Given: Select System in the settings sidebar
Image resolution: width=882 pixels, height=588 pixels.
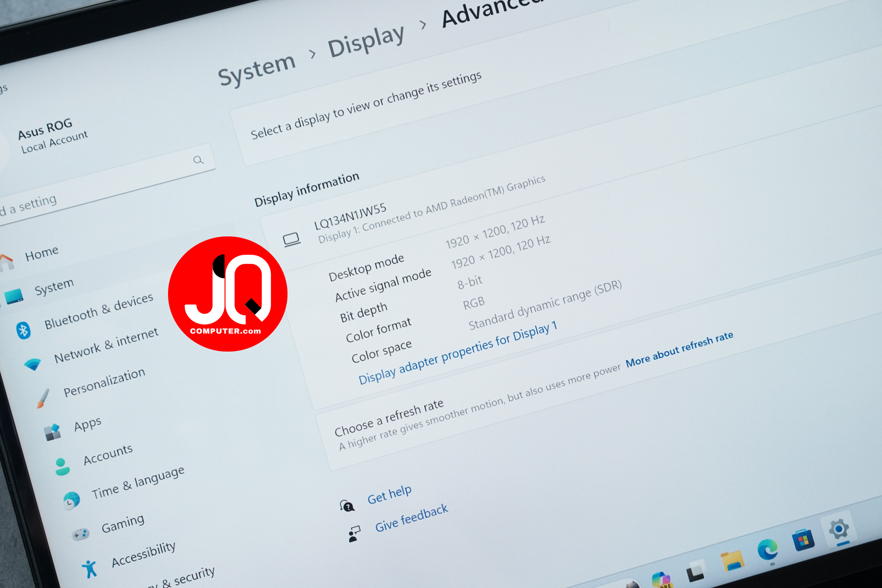Looking at the screenshot, I should 54,287.
